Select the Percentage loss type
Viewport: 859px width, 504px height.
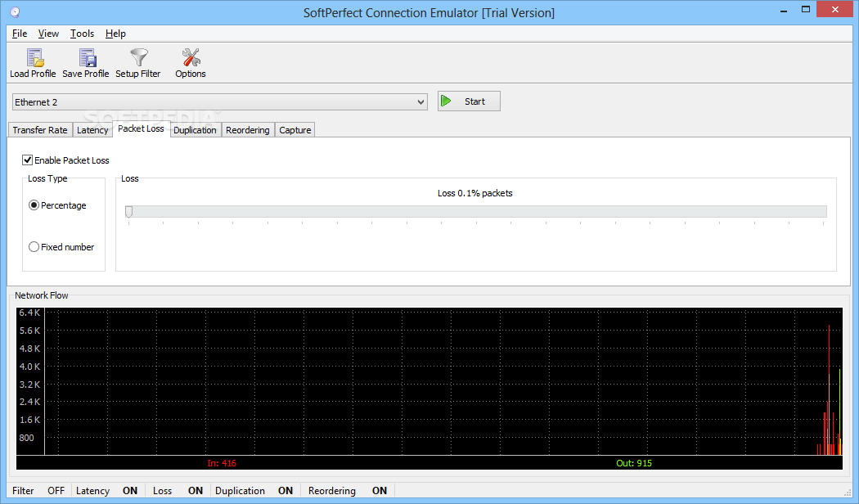pyautogui.click(x=34, y=205)
